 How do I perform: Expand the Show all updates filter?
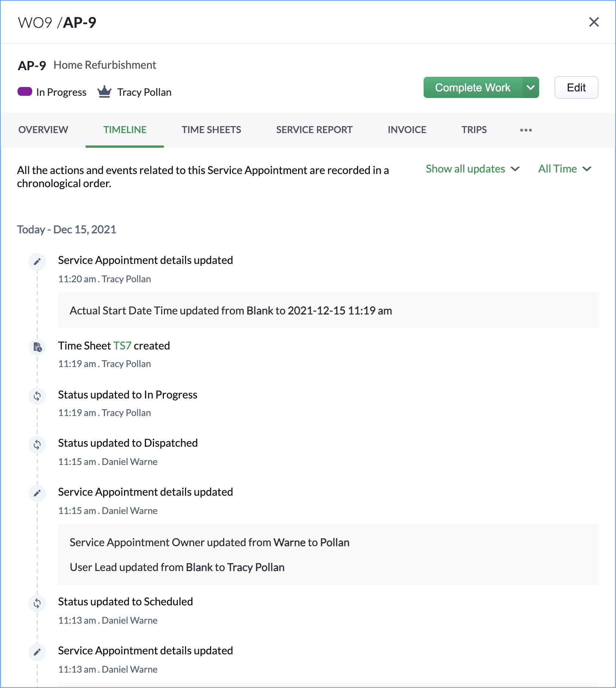(x=472, y=169)
